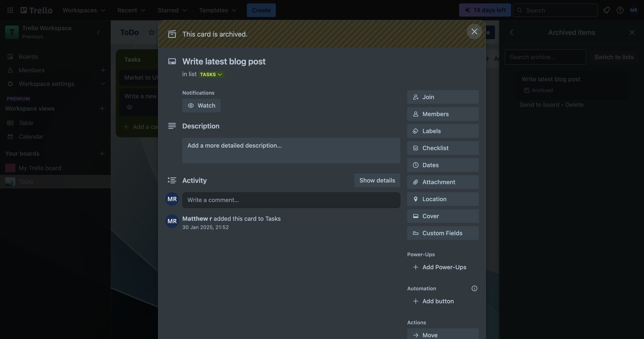Image resolution: width=644 pixels, height=339 pixels.
Task: Open the Members card option
Action: pyautogui.click(x=443, y=114)
